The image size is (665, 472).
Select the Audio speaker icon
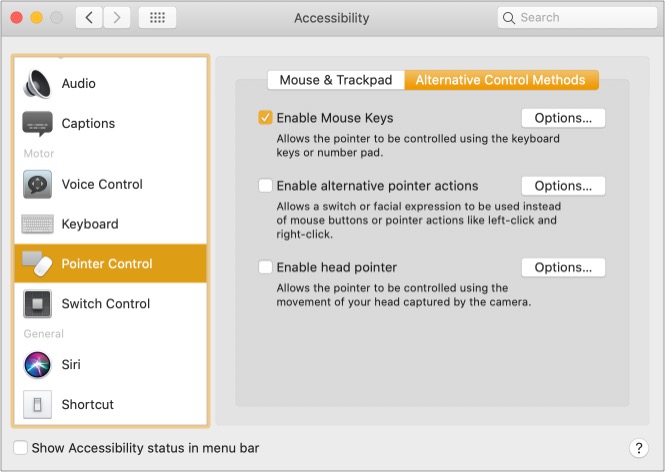click(x=37, y=84)
